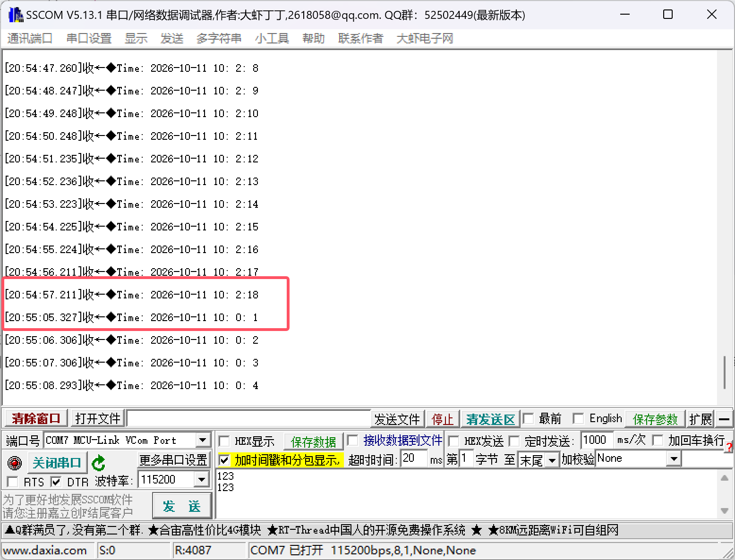Toggle the English language checkbox
The image size is (735, 560).
pos(578,418)
